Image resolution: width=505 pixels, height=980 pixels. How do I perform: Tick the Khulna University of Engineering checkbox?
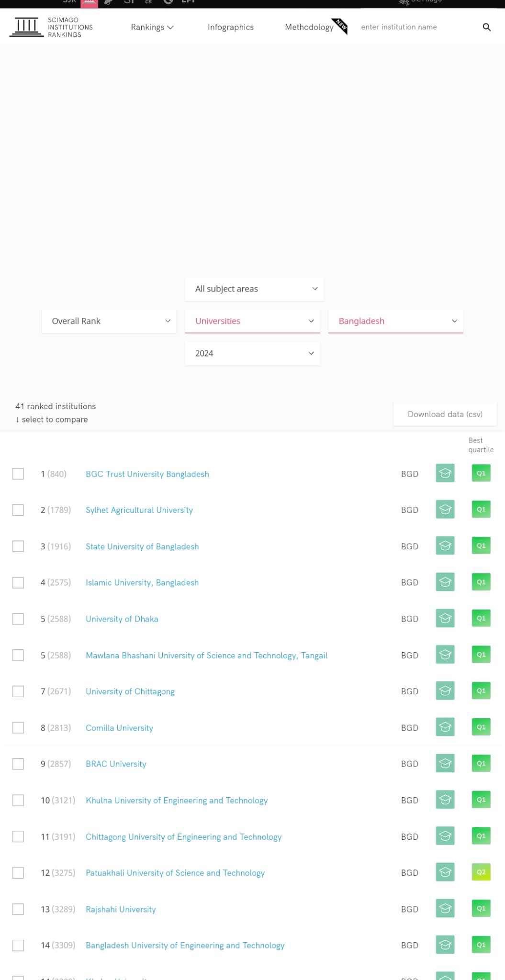(18, 800)
